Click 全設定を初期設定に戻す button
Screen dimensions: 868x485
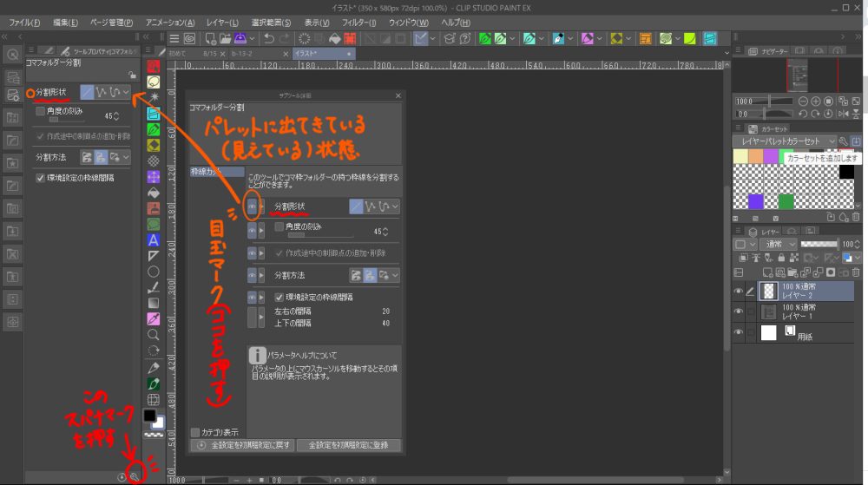click(244, 445)
